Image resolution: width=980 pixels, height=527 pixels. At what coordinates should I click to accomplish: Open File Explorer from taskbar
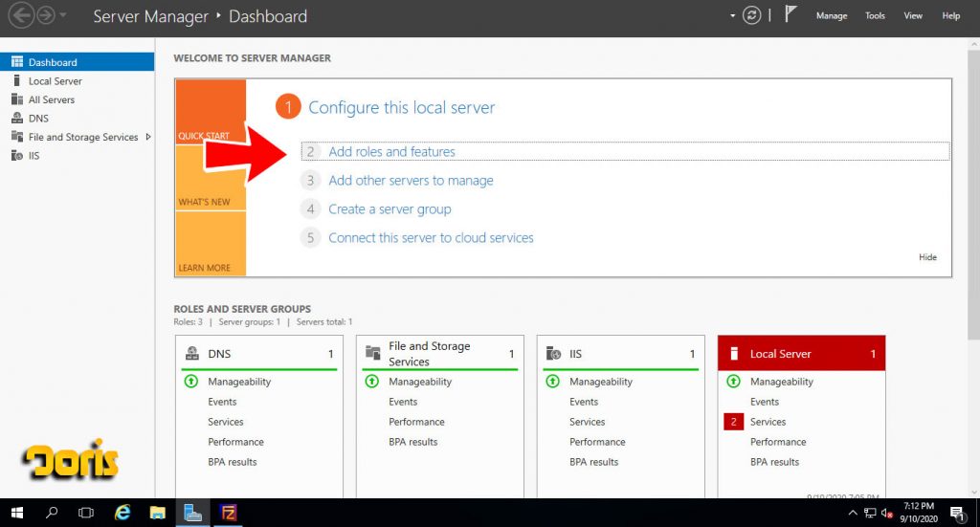click(x=158, y=513)
